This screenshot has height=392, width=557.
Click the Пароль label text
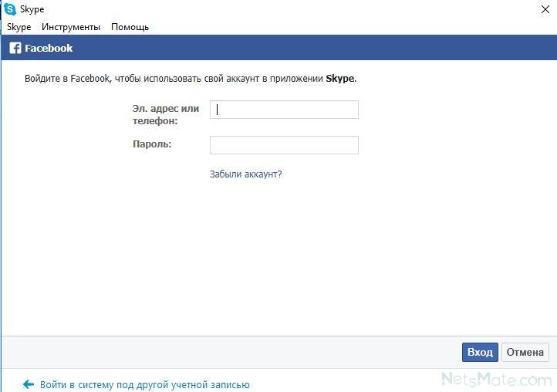[x=151, y=144]
